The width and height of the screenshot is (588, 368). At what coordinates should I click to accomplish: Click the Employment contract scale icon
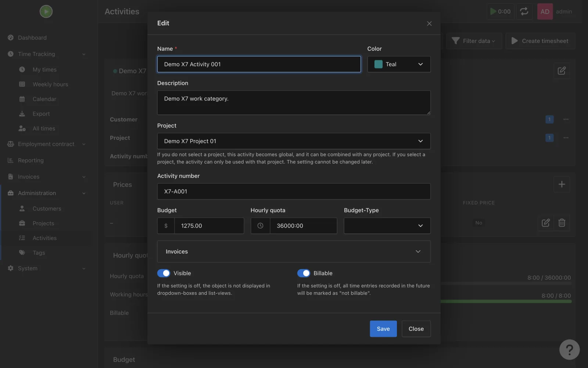[x=11, y=144]
